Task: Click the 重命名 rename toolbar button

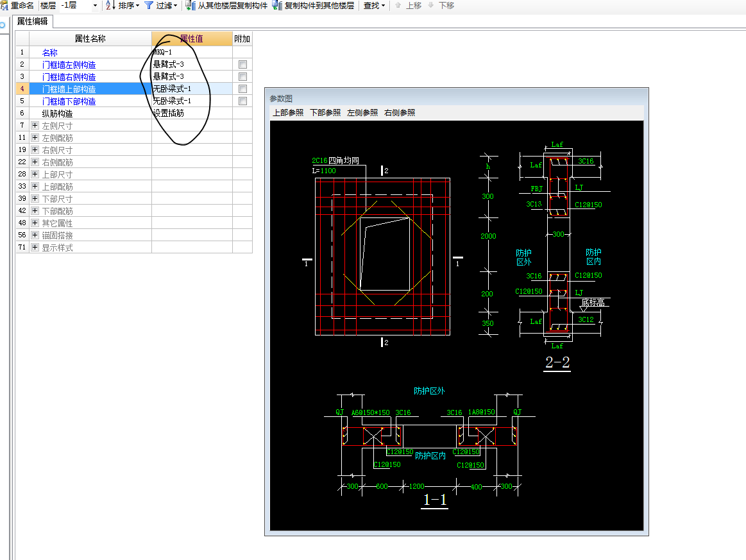Action: pos(17,6)
